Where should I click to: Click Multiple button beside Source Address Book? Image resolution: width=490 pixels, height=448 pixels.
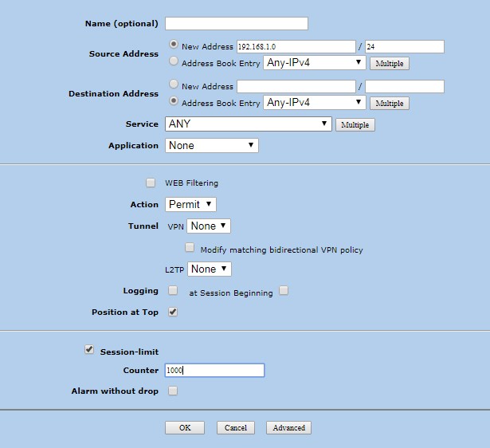390,64
